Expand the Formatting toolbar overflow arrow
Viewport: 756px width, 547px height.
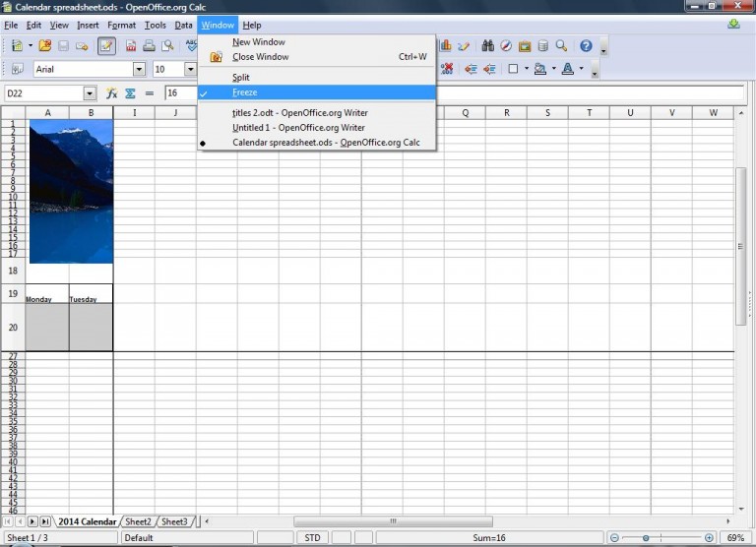[595, 70]
